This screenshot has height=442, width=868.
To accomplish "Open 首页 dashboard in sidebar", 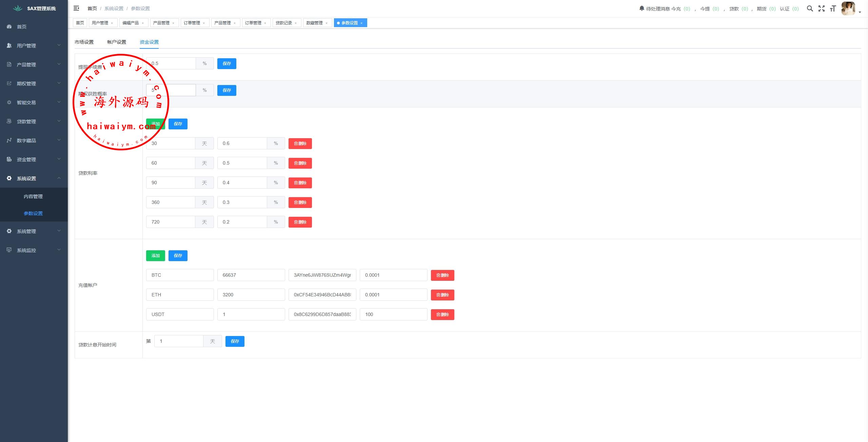I will pos(22,27).
